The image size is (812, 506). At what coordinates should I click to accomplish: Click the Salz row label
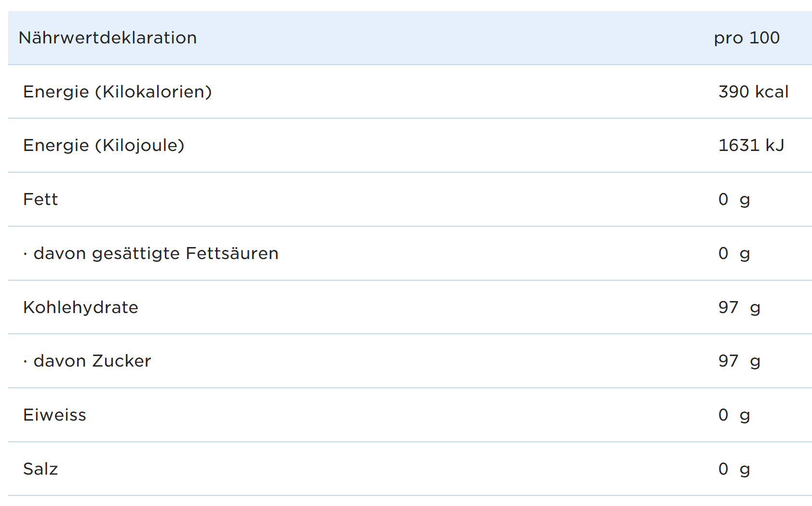(41, 469)
